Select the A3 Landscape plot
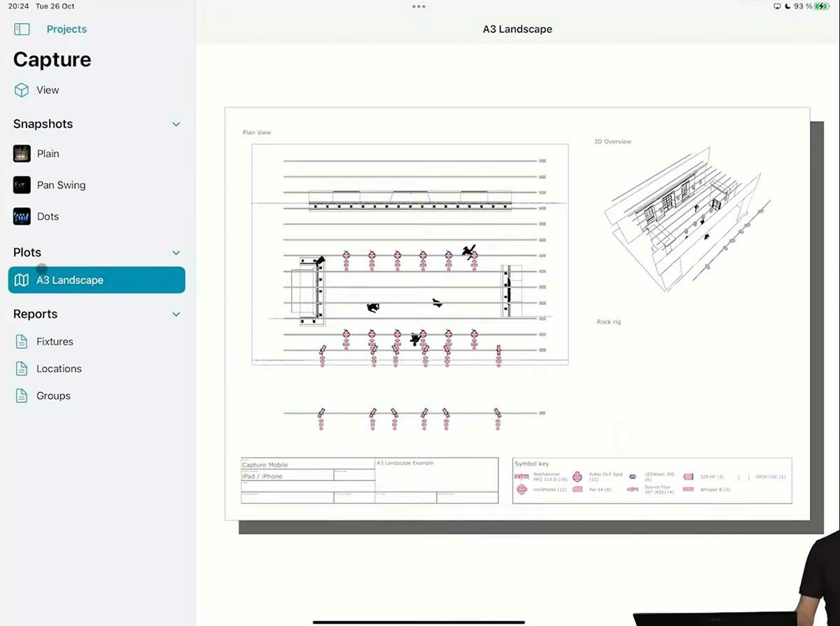840x626 pixels. (x=70, y=280)
